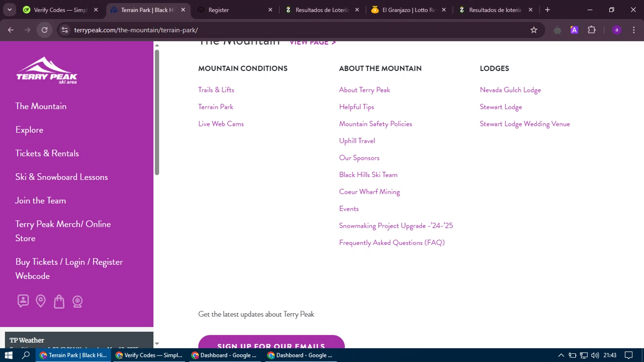The height and width of the screenshot is (362, 644).
Task: Open the Chrome extensions puzzle icon
Action: 592,30
